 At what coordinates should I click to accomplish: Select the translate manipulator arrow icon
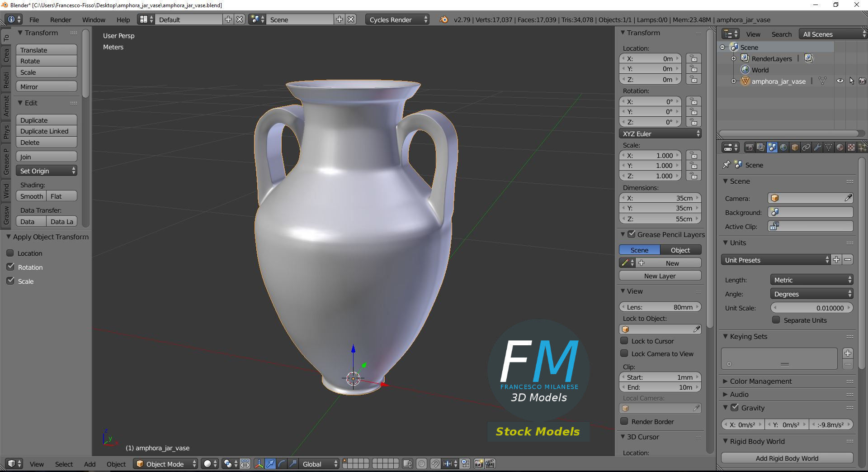[270, 464]
